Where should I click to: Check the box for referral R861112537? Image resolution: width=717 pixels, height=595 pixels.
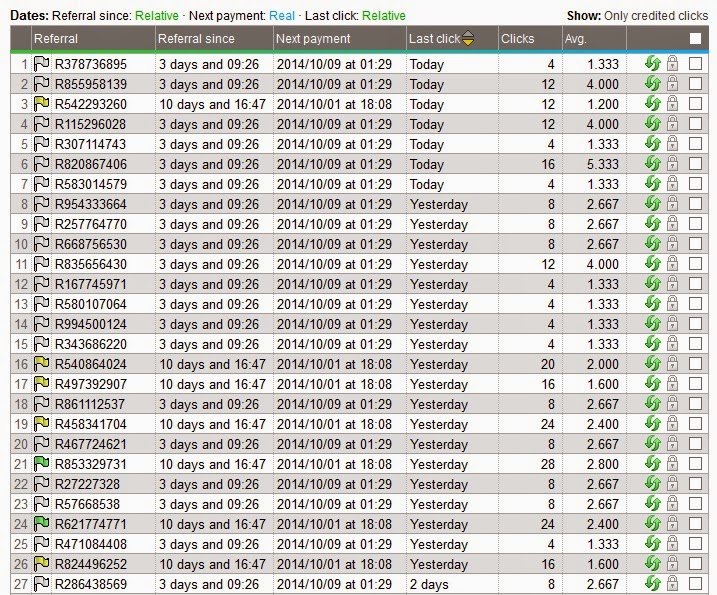pos(695,403)
